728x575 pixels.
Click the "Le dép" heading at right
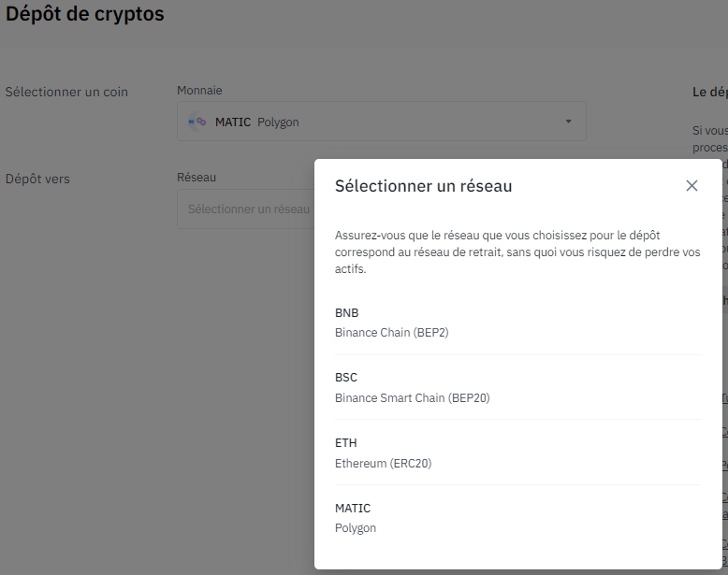pos(709,92)
